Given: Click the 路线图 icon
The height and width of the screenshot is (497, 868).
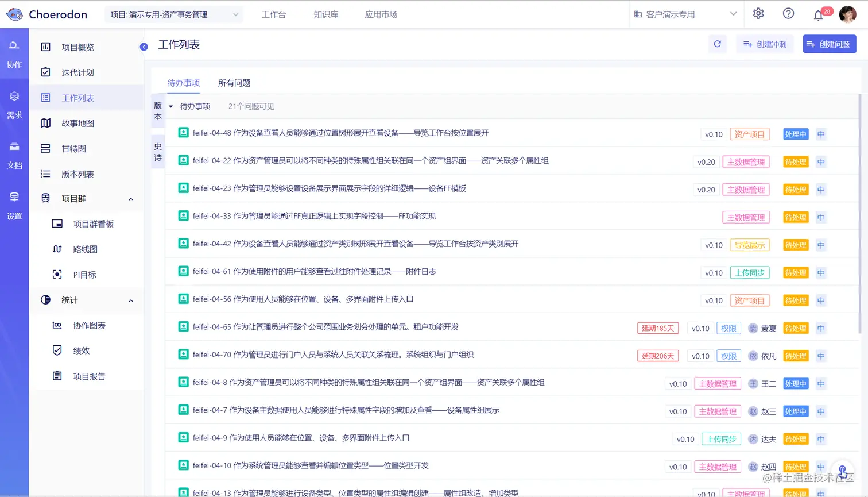Looking at the screenshot, I should click(x=57, y=249).
